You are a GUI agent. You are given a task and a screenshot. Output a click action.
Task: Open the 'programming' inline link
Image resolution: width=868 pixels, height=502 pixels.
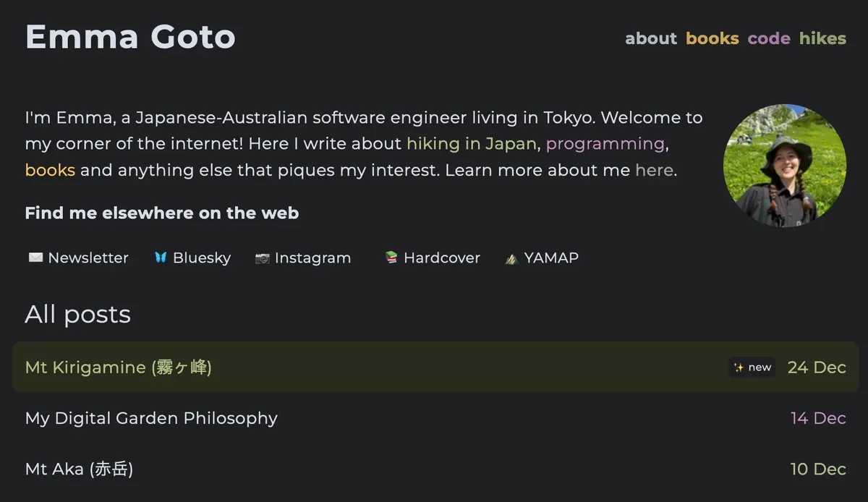(x=605, y=144)
